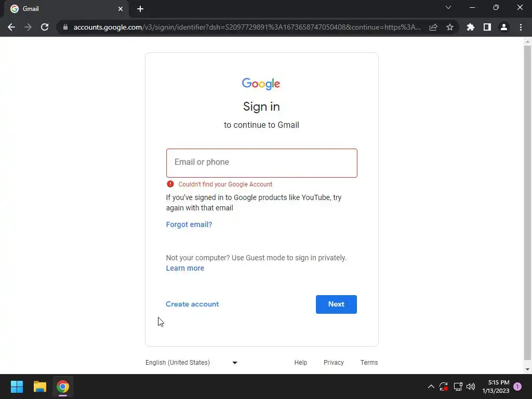
Task: Click the 'to continue to Gmail' text
Action: 261,125
